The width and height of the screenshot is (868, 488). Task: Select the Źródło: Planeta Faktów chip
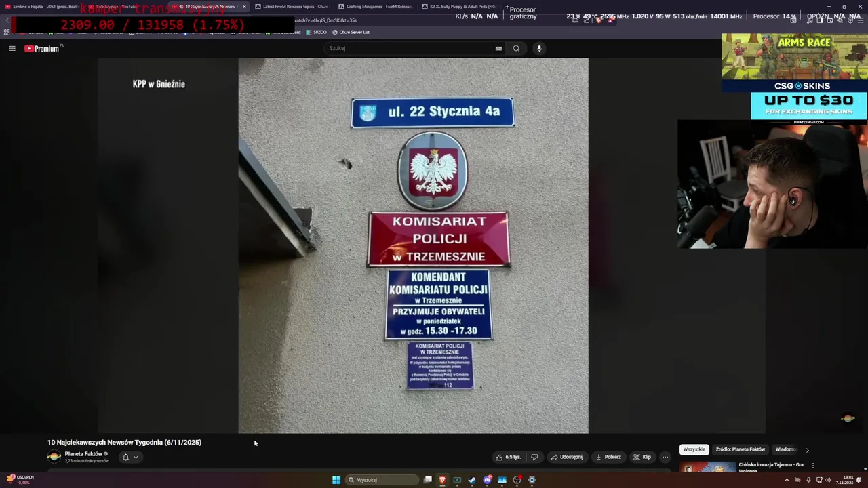(741, 449)
